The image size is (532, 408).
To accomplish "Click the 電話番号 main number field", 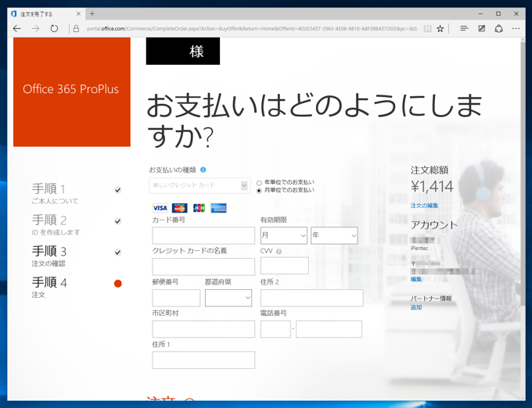I will (x=329, y=329).
